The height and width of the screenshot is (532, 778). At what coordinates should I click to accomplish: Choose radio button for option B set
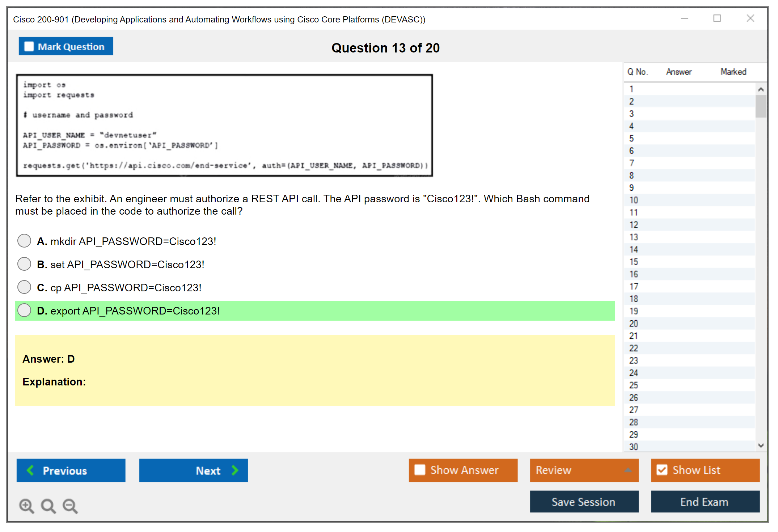24,264
